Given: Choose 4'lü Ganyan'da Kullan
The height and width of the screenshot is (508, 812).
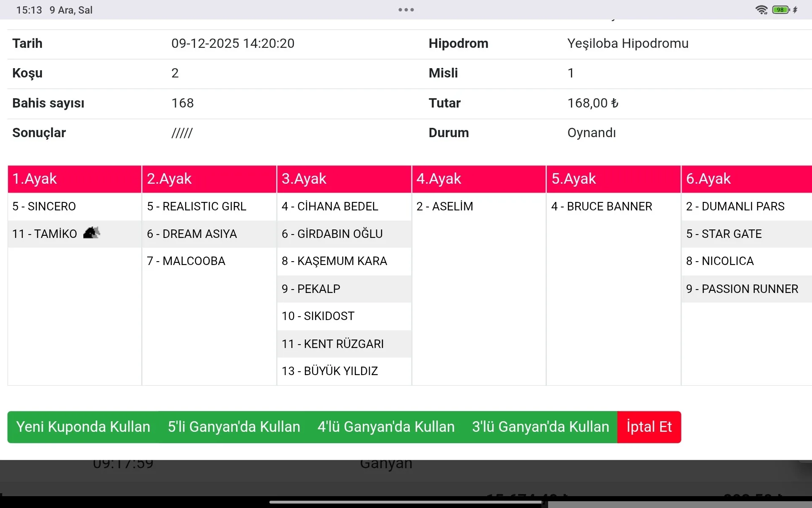Looking at the screenshot, I should (x=386, y=427).
